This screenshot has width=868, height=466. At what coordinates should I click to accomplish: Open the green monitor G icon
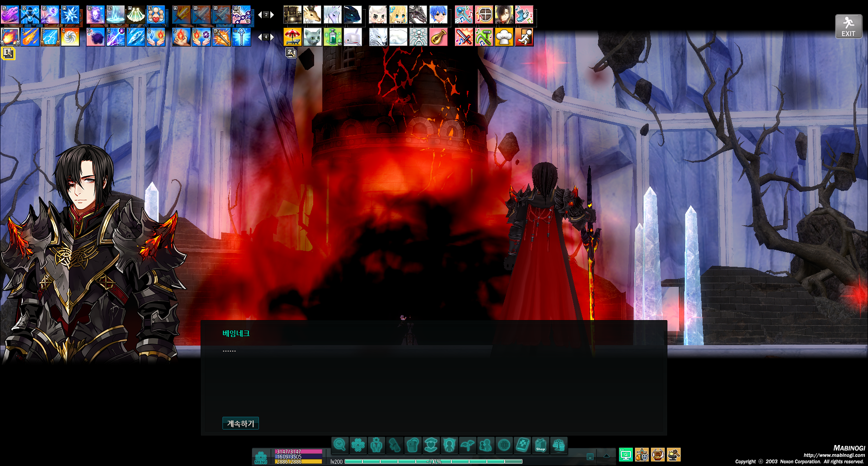(626, 455)
